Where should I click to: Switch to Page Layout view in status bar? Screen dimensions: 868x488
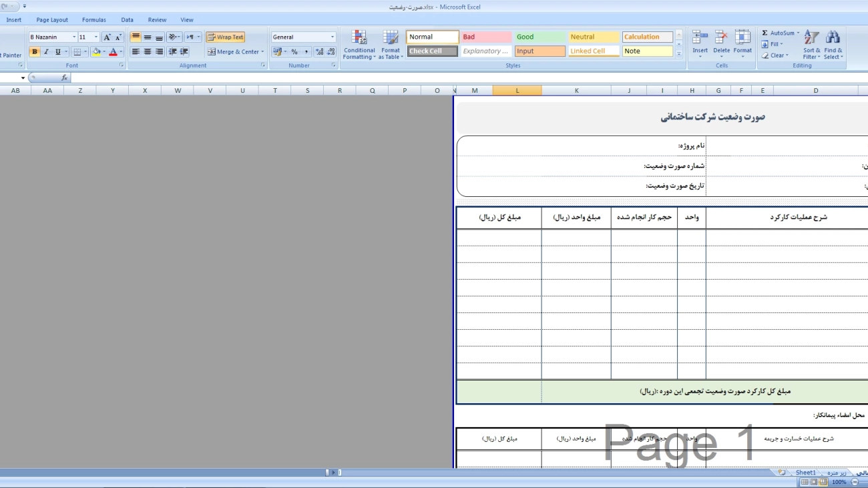pyautogui.click(x=813, y=482)
